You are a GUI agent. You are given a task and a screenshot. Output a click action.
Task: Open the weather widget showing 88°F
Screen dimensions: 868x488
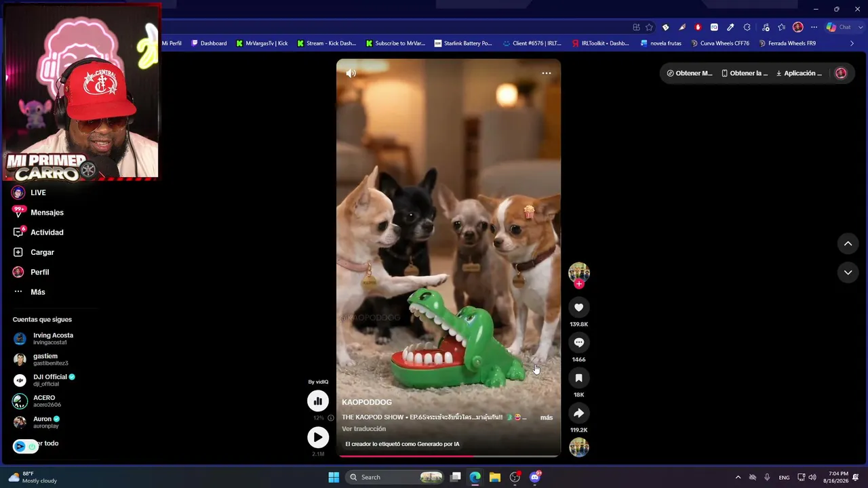(33, 477)
